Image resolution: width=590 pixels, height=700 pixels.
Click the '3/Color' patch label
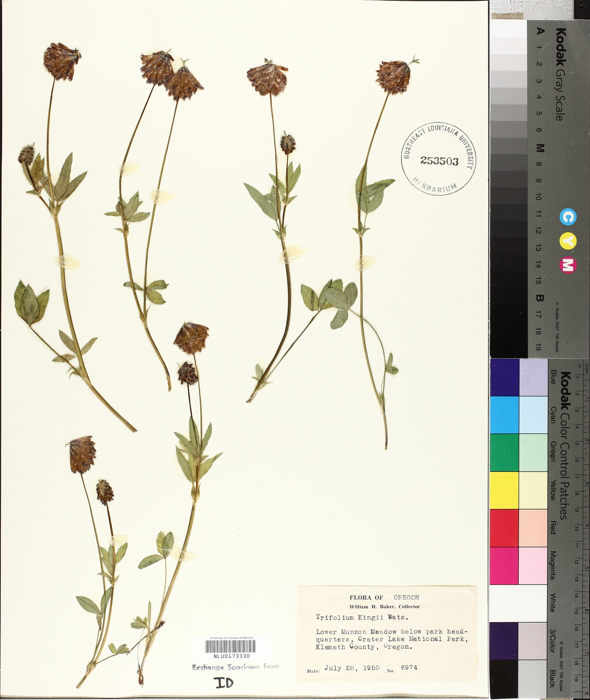pyautogui.click(x=553, y=641)
